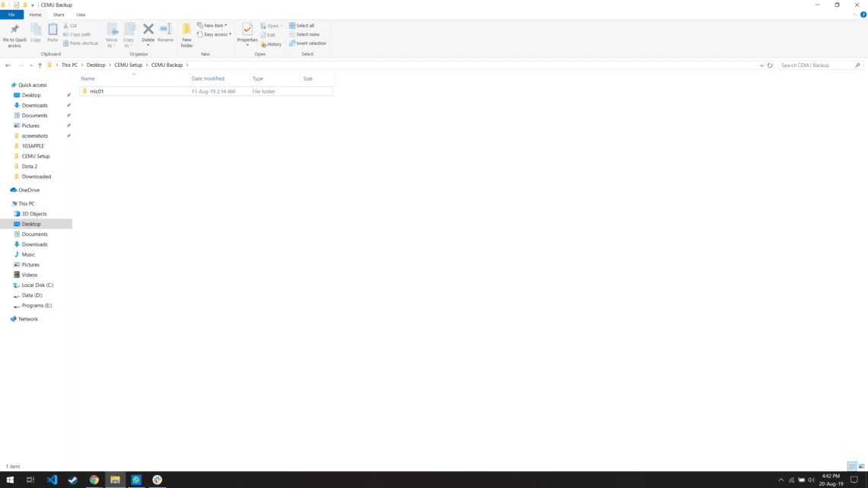This screenshot has width=868, height=488.
Task: Refresh the folder view
Action: pos(769,65)
